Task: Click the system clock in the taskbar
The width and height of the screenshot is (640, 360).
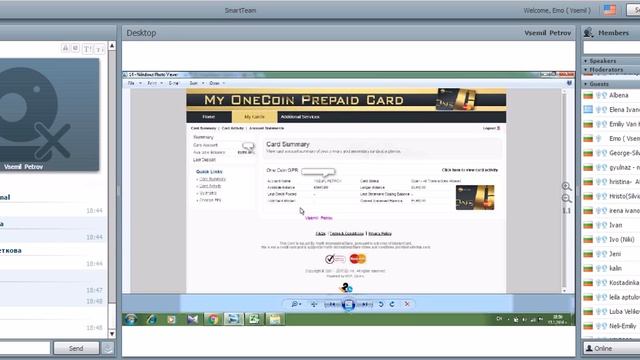Action: pyautogui.click(x=557, y=319)
